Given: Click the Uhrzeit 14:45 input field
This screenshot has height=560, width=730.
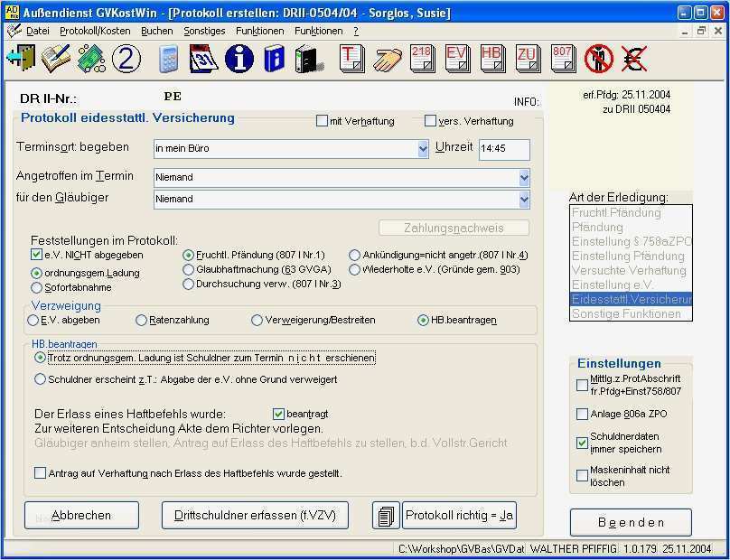Looking at the screenshot, I should 504,149.
